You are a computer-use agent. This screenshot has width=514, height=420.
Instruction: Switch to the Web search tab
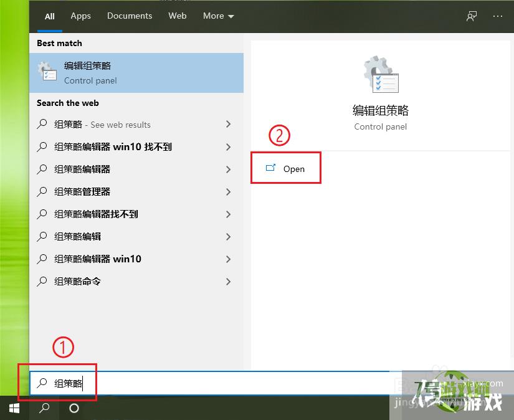(x=178, y=16)
